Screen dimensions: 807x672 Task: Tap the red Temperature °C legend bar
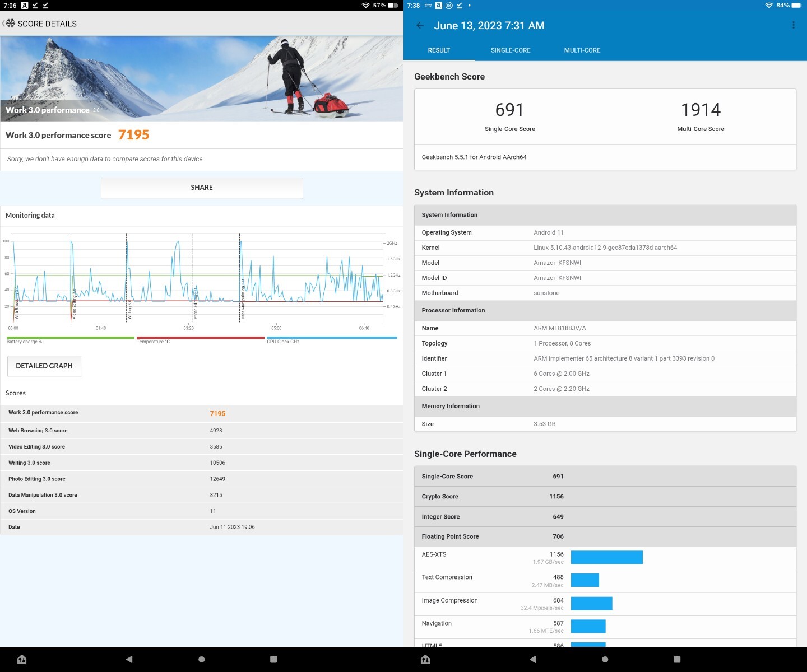click(x=201, y=338)
